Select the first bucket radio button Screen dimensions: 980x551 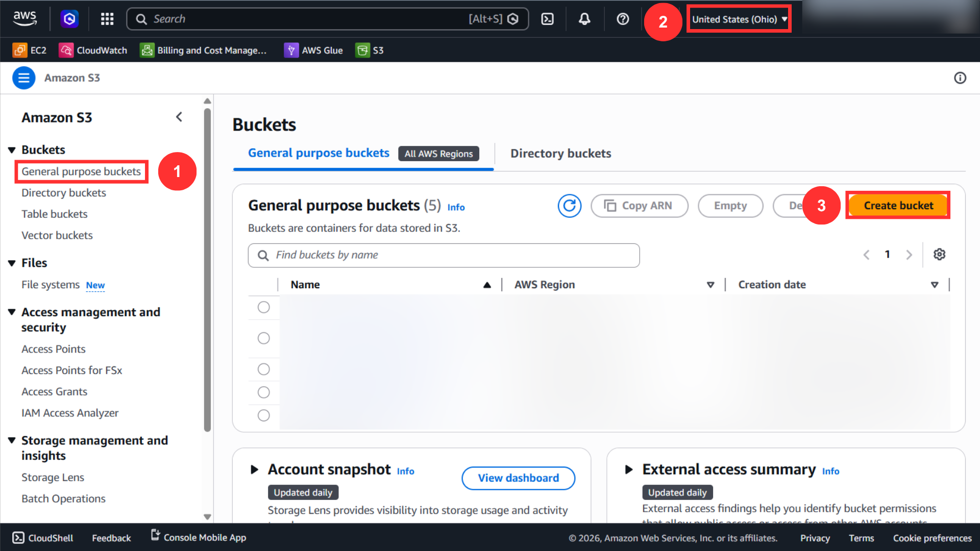click(x=263, y=307)
